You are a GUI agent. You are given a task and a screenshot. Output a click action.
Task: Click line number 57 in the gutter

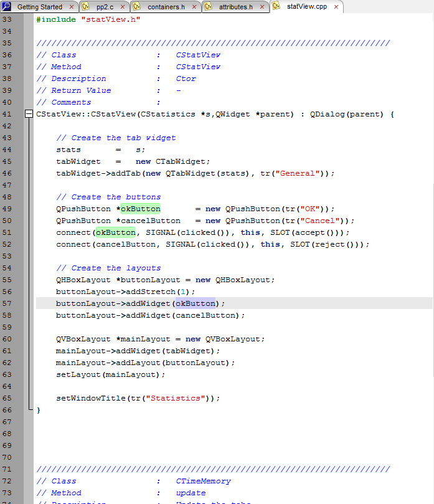point(7,303)
